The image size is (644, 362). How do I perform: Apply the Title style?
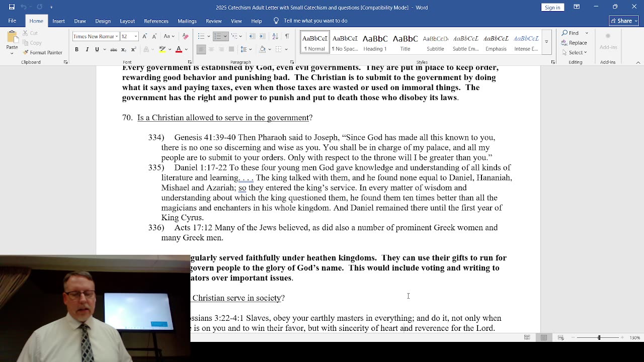[405, 43]
